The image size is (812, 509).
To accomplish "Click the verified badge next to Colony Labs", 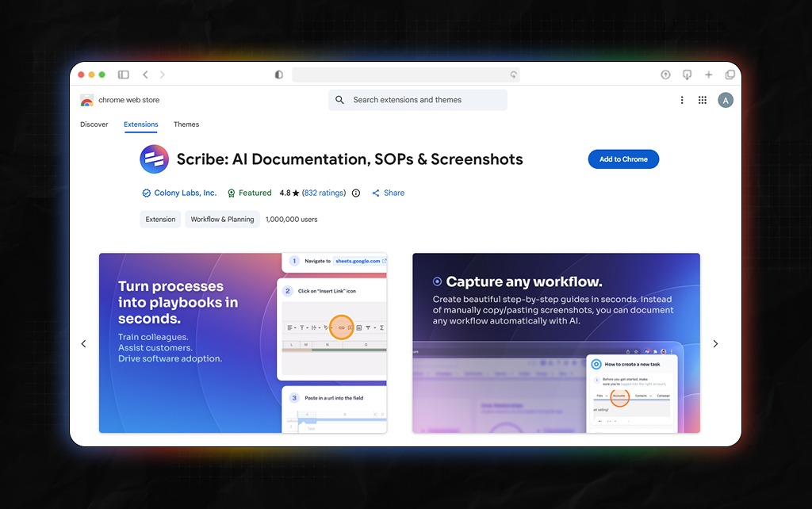I will pyautogui.click(x=146, y=193).
